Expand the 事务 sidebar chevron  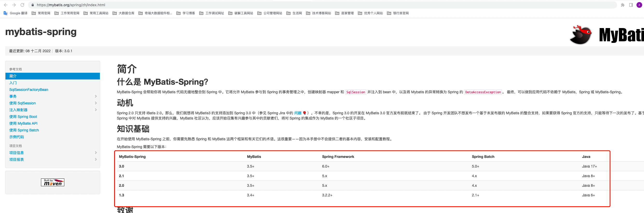pyautogui.click(x=96, y=96)
